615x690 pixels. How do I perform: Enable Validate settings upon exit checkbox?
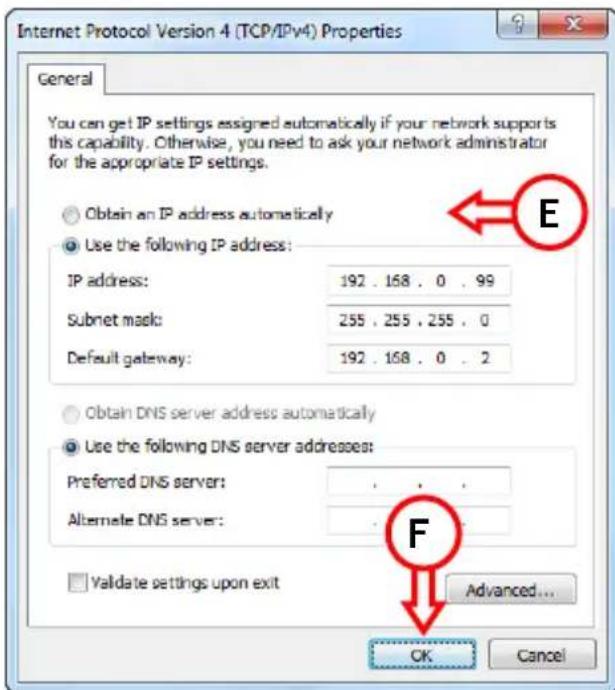[78, 583]
